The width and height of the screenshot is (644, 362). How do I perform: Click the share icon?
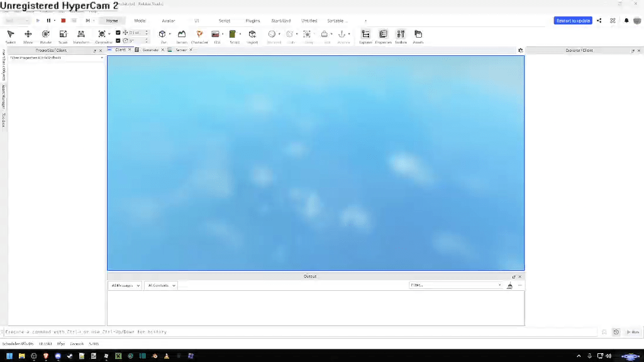click(599, 21)
